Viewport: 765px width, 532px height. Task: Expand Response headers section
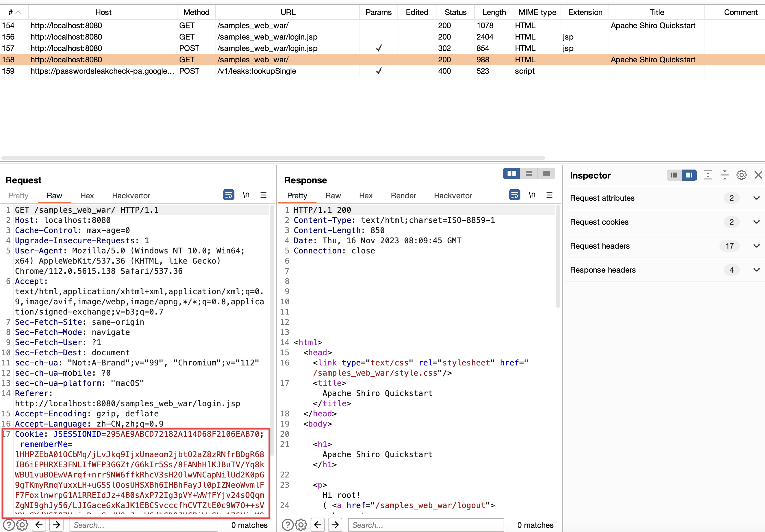coord(756,270)
